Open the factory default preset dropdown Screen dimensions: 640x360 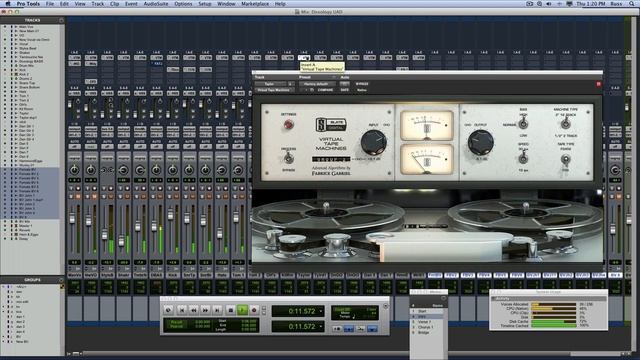(x=317, y=84)
